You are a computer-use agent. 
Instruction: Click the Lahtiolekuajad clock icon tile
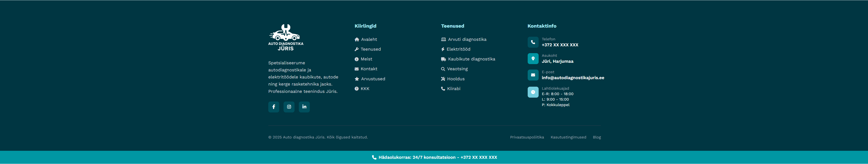533,92
